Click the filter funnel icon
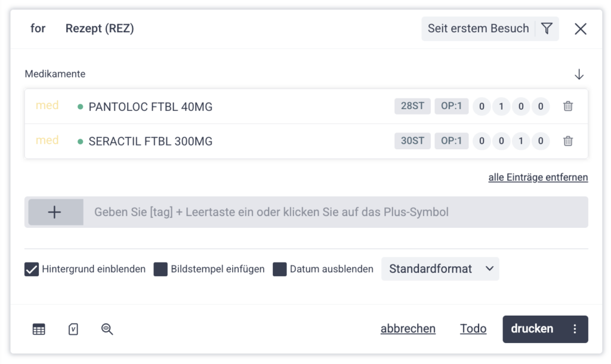Viewport: 611px width, 364px height. click(547, 29)
